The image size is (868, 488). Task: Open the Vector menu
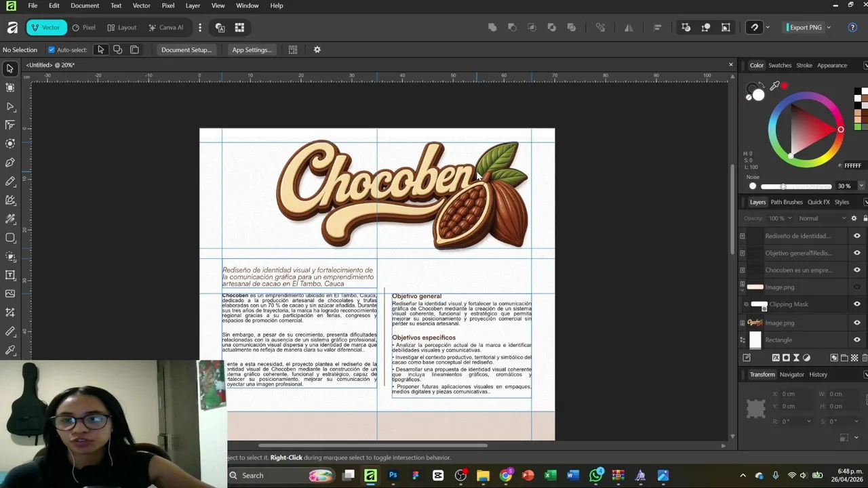coord(141,5)
